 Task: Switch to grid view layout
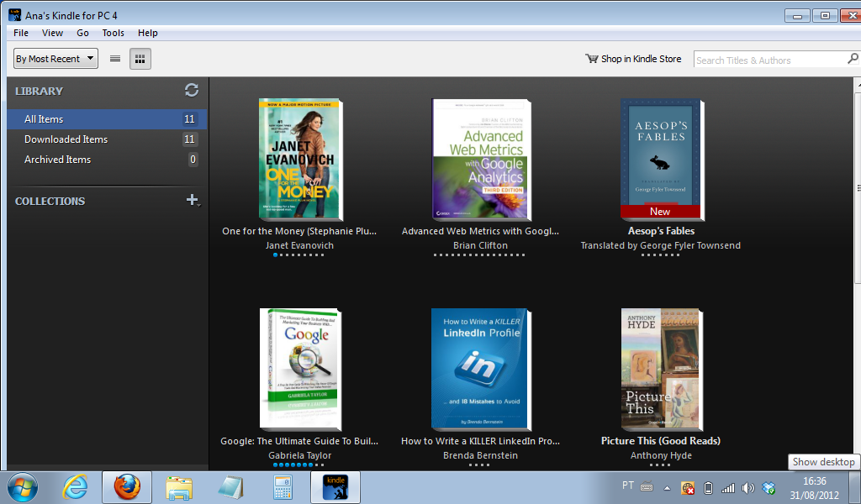pos(140,59)
